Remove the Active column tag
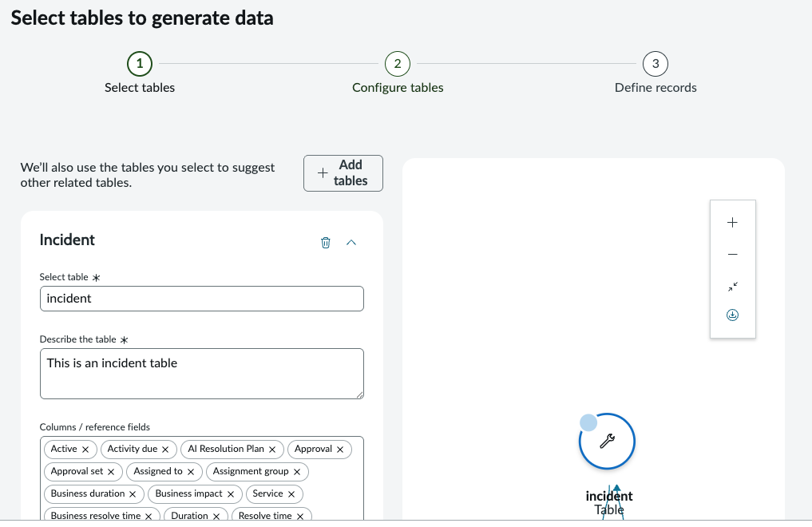This screenshot has width=812, height=527. coord(85,450)
